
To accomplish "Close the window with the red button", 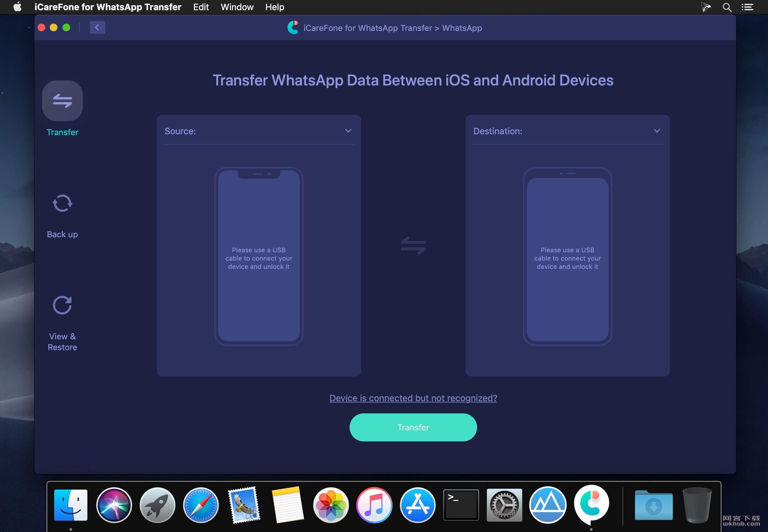I will point(42,27).
